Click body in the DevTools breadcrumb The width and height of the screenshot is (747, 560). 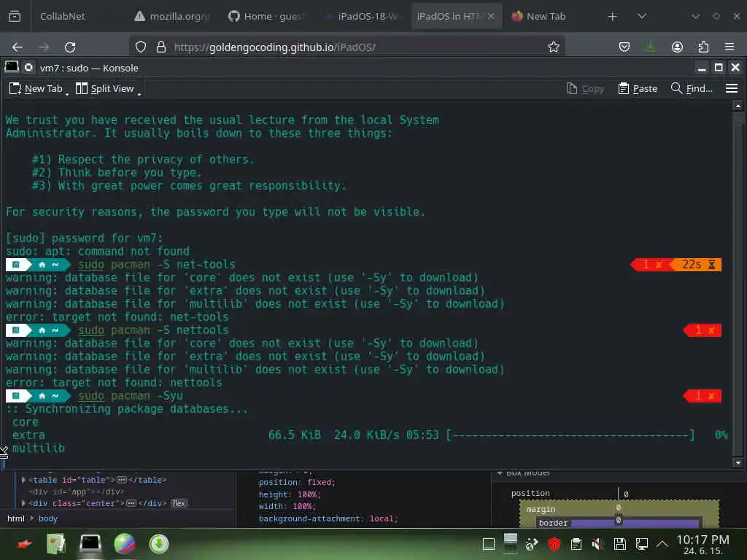tap(47, 518)
